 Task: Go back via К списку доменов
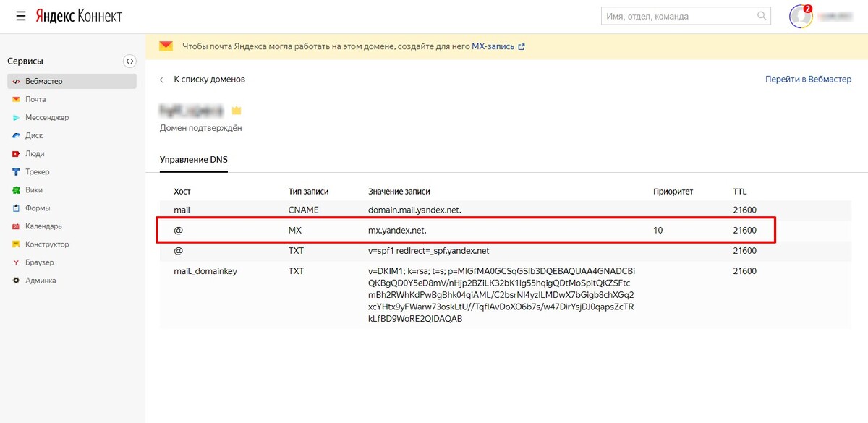(x=210, y=79)
